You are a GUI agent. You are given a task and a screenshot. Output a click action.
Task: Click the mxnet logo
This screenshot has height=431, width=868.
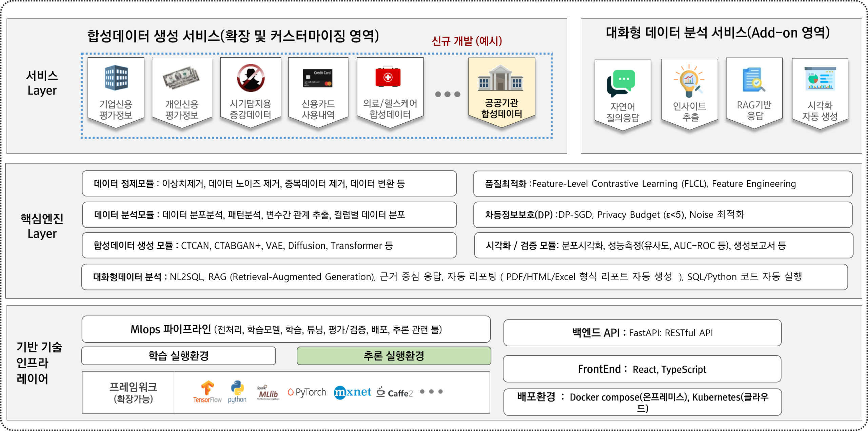(x=353, y=392)
